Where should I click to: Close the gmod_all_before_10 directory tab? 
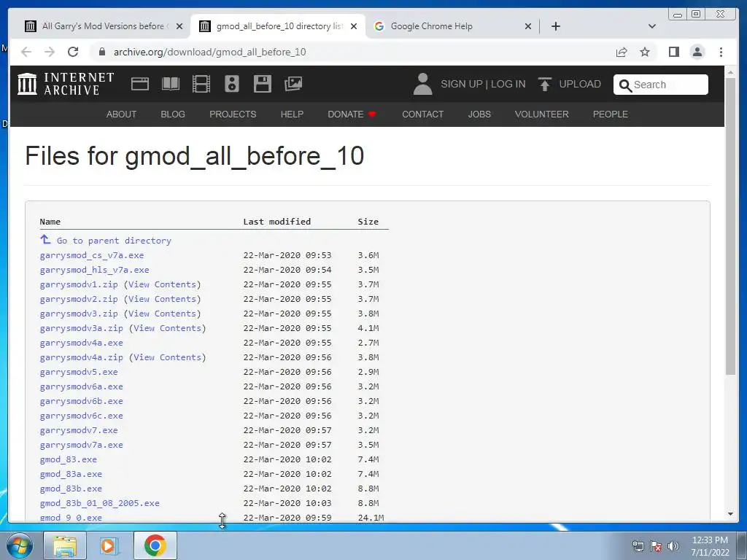[x=354, y=26]
